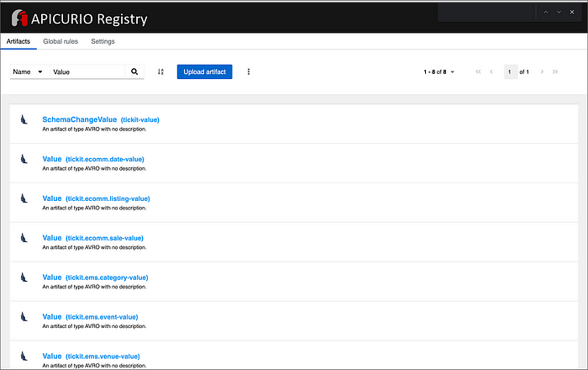
Task: Go to the previous page arrow
Action: pos(491,71)
